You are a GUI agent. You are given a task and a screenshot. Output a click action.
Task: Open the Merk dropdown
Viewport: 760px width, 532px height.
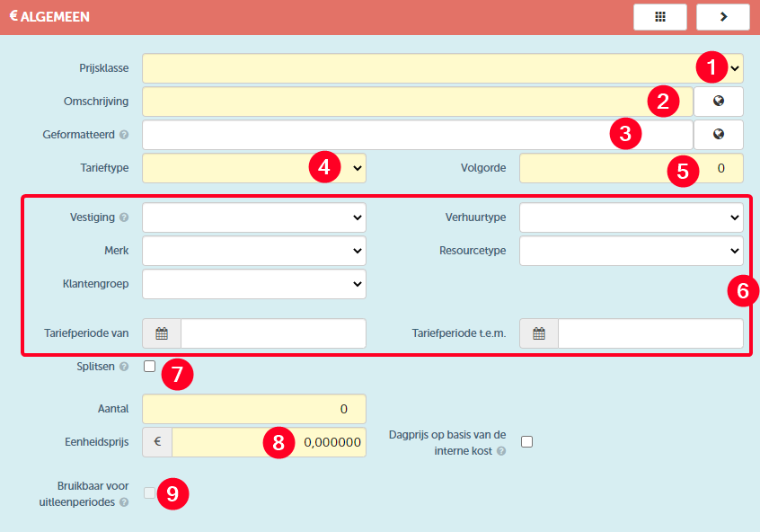[x=254, y=251]
